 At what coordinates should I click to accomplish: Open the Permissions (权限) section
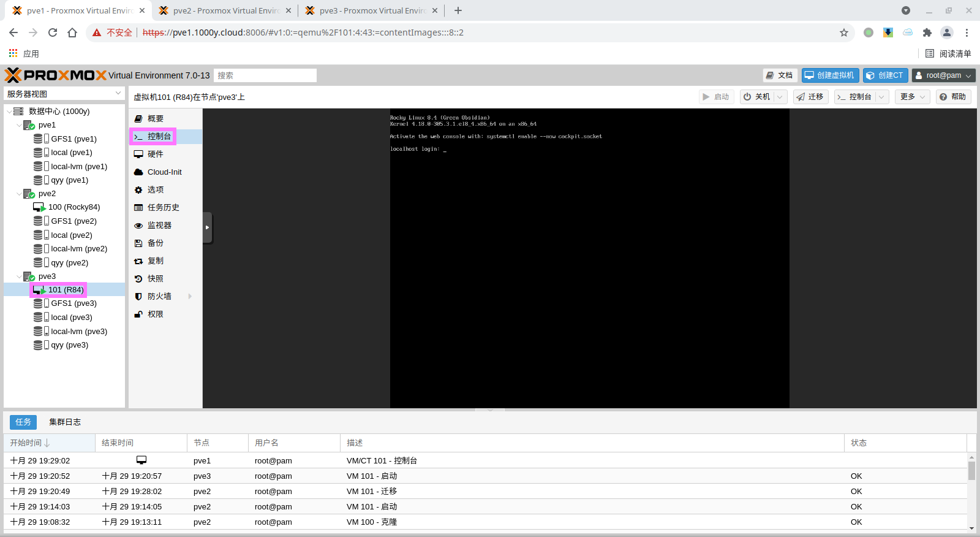155,314
